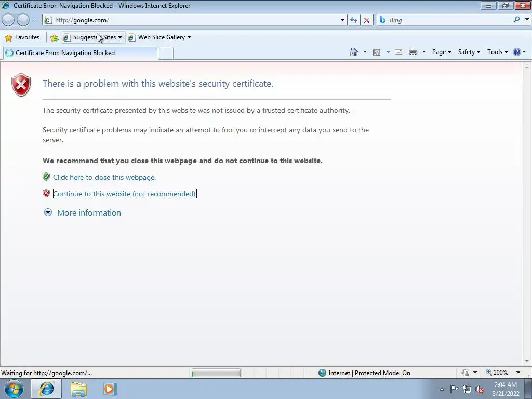Open the Windows Start menu
The image size is (532, 399).
coord(14,389)
